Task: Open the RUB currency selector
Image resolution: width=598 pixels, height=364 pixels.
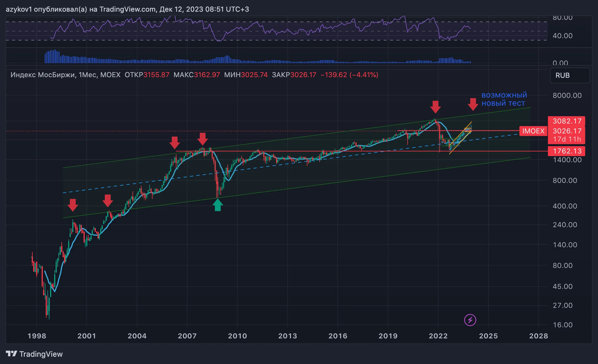Action: point(570,75)
